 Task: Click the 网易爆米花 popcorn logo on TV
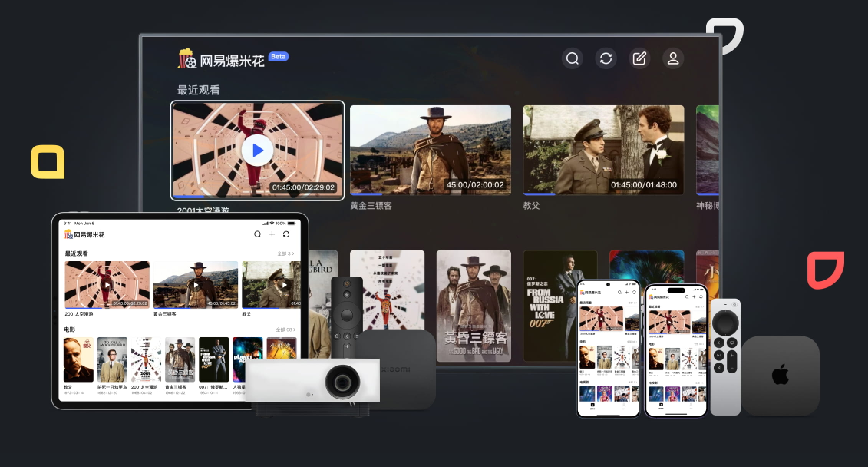(221, 59)
